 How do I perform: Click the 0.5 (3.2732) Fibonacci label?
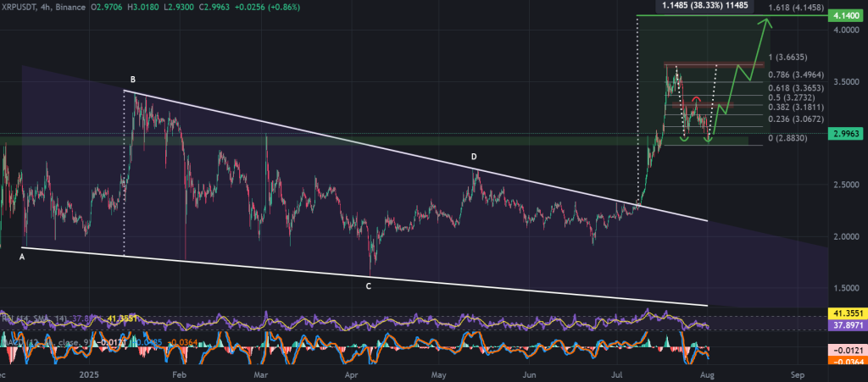click(792, 97)
